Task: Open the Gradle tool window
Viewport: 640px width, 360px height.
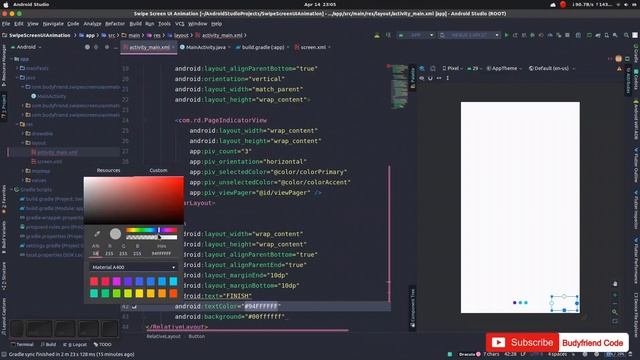Action: pos(636,54)
